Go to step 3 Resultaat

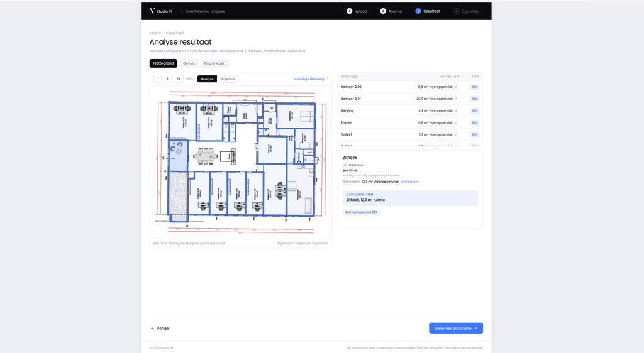428,11
